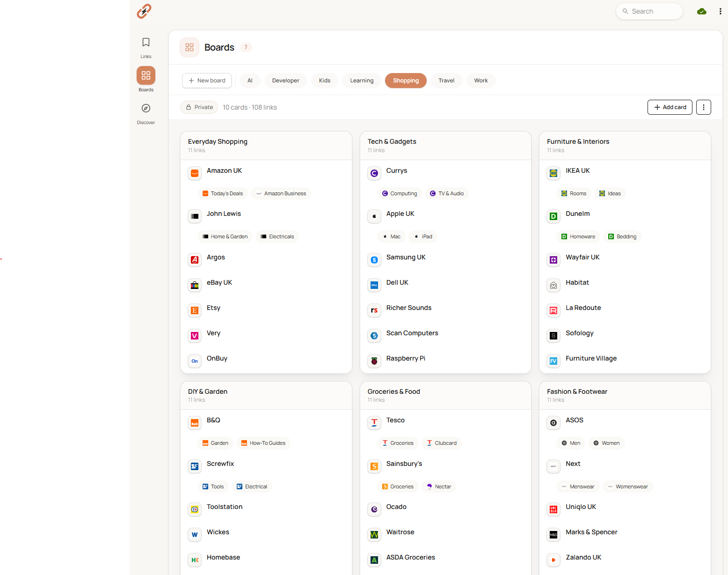The width and height of the screenshot is (728, 575).
Task: Select the Learning board tab
Action: coord(362,81)
